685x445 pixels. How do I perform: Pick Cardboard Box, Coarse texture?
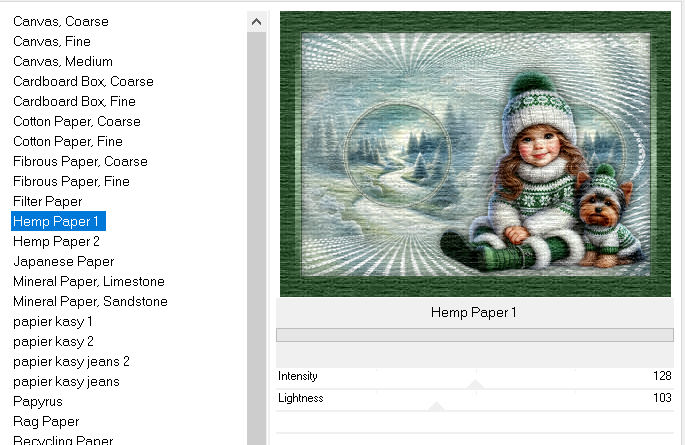tap(83, 82)
